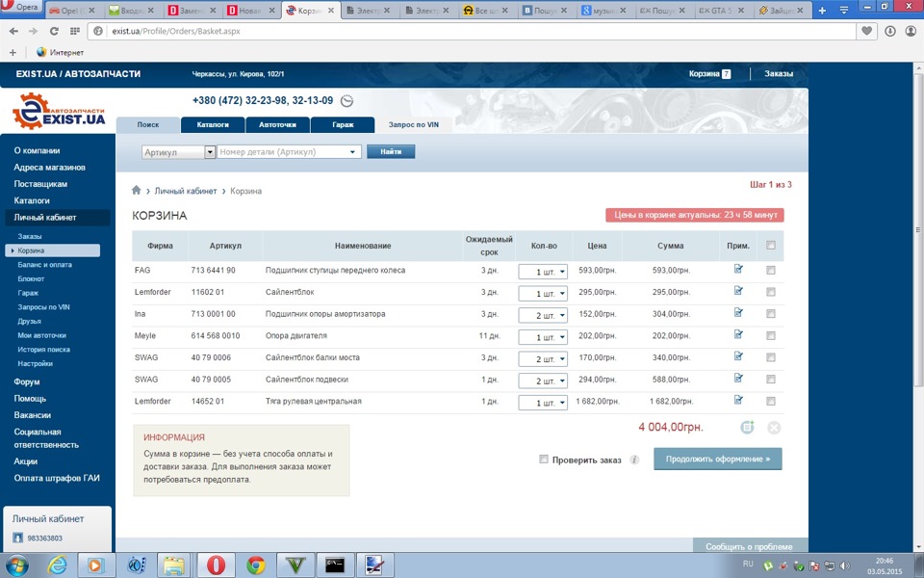Check the FAG 713 6441 90 row checkbox
This screenshot has height=578, width=924.
tap(771, 270)
